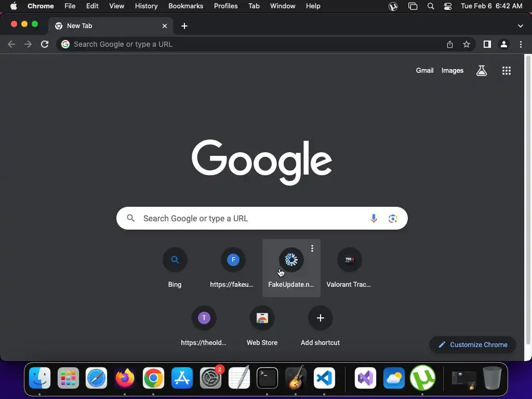Open the Help menu
Viewport: 532px width, 399px height.
(x=313, y=6)
